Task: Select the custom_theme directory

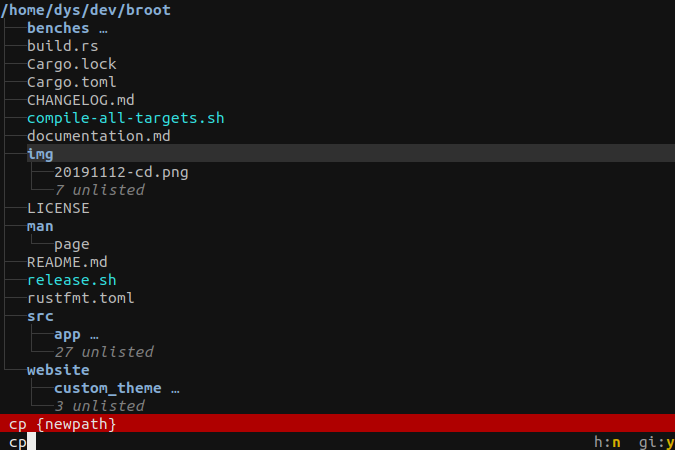Action: [108, 388]
